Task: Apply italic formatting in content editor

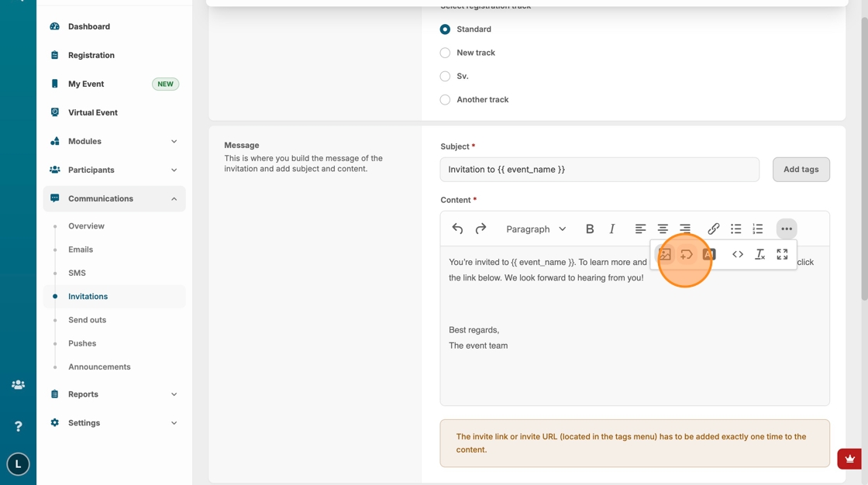Action: (612, 229)
